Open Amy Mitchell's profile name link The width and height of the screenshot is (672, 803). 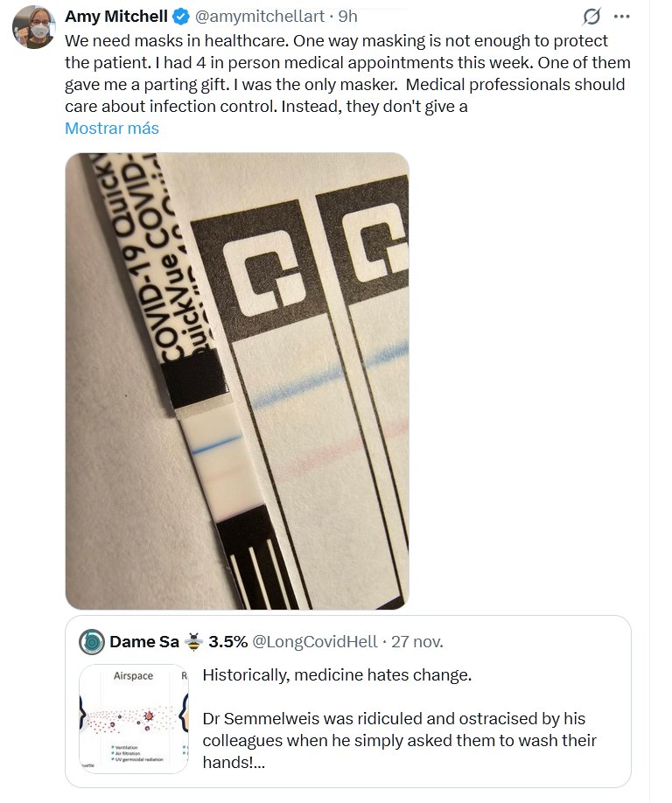click(117, 17)
